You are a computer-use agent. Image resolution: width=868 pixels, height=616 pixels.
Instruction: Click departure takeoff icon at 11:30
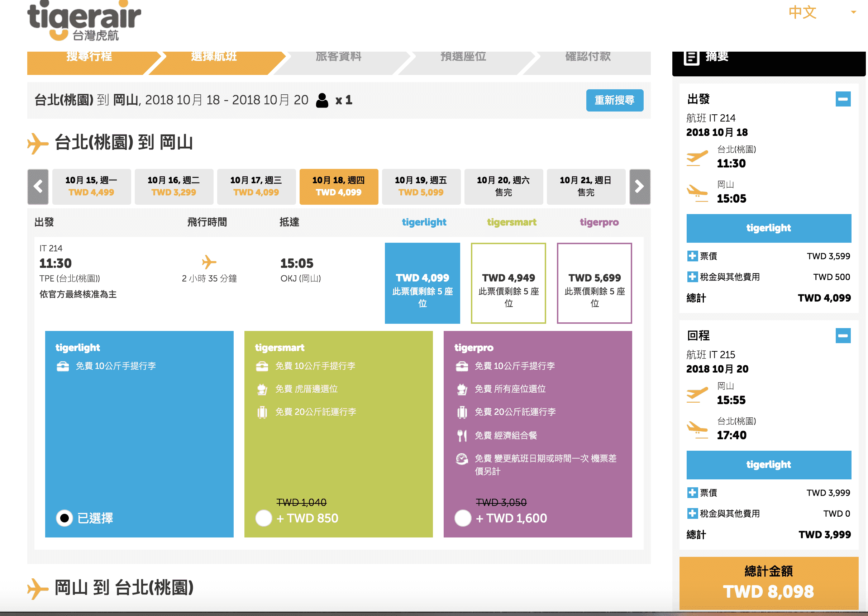coord(697,158)
